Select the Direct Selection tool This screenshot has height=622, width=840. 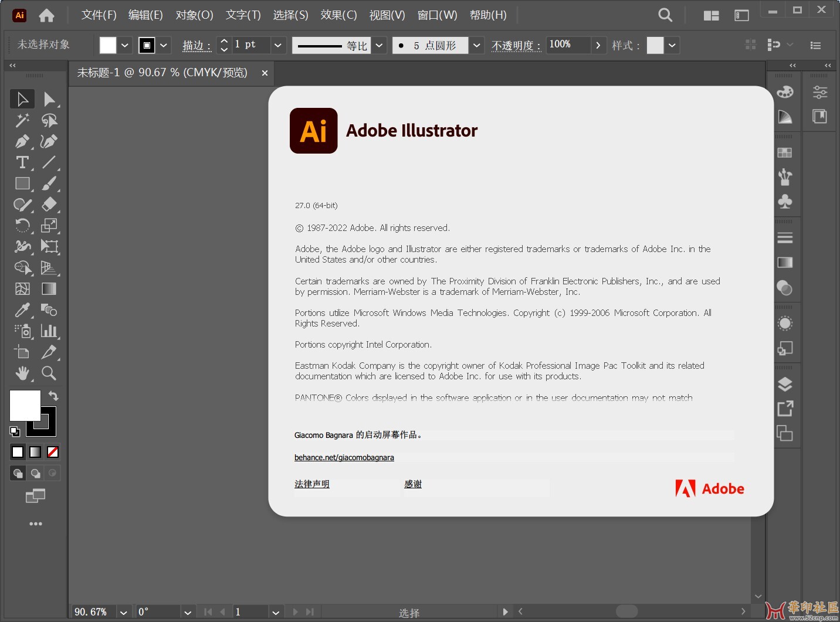pos(49,99)
